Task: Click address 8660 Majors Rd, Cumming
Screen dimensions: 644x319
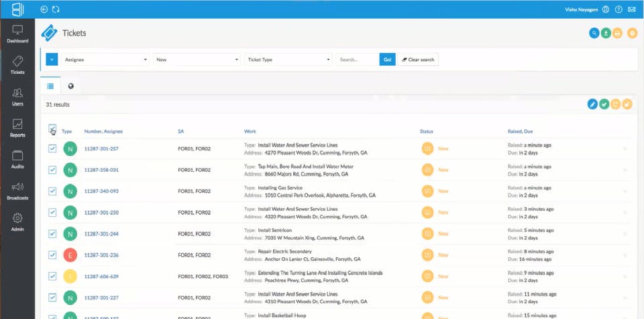Action: click(307, 174)
